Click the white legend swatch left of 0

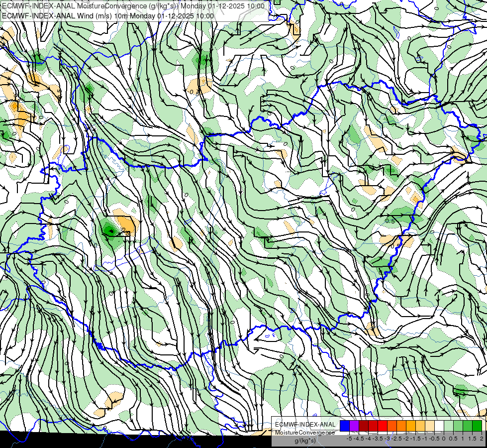point(439,426)
